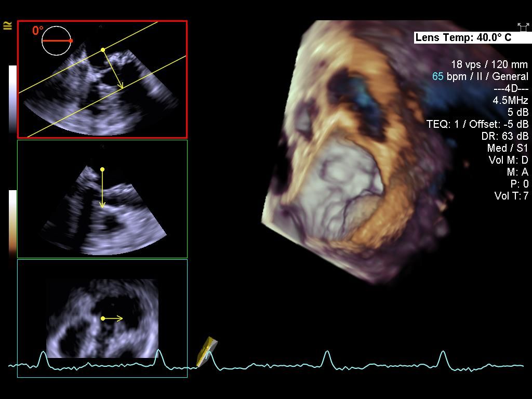Image resolution: width=532 pixels, height=399 pixels.
Task: Click the 65 bpm heart rate readout
Action: [437, 76]
